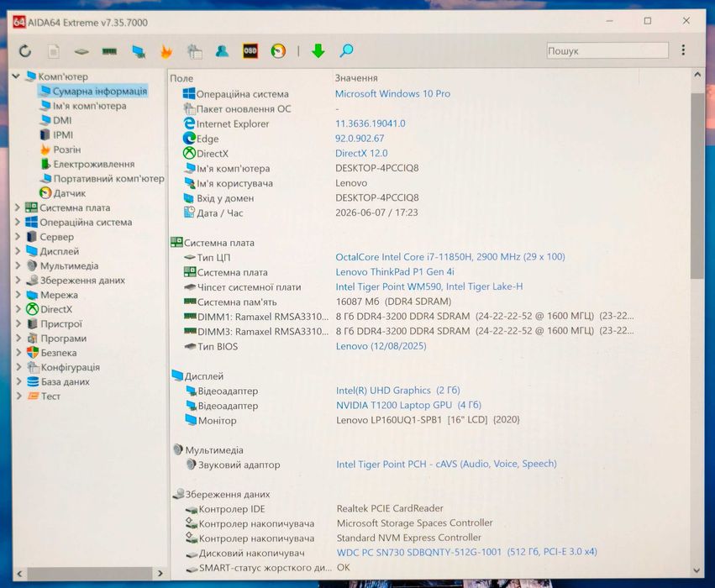Expand the Операційна система tree node
The width and height of the screenshot is (715, 588).
click(x=18, y=223)
